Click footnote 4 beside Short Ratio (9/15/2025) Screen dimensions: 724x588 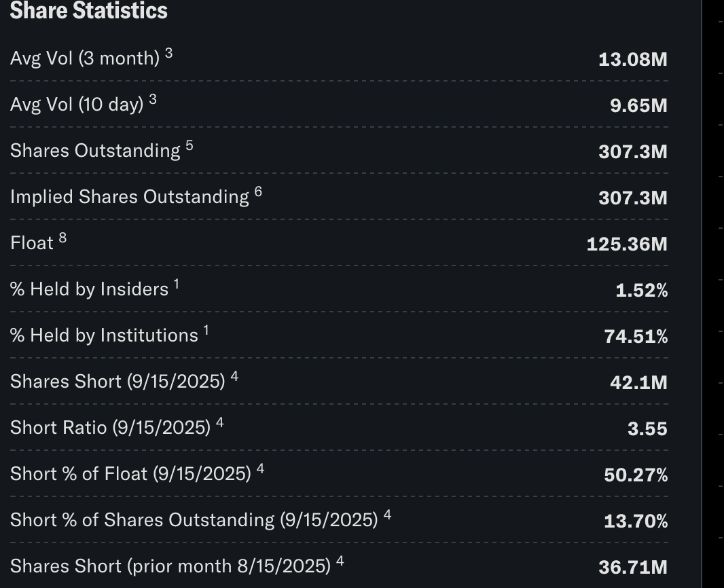coord(220,423)
